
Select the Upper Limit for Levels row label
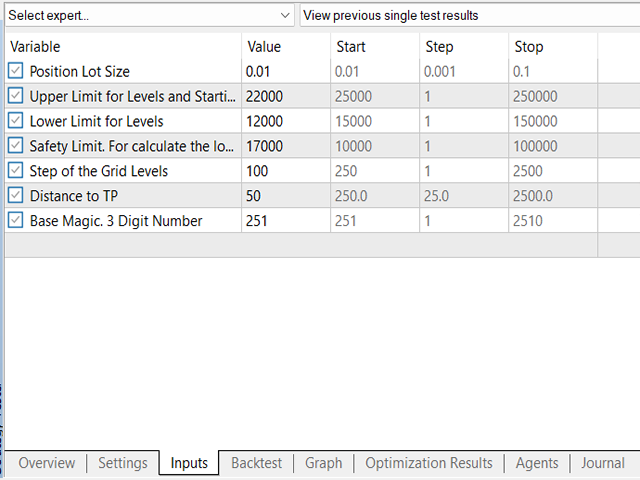(133, 96)
